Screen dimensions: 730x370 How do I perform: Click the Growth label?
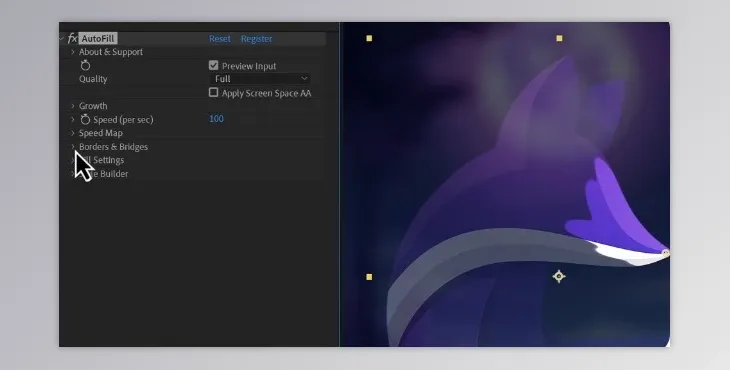click(x=93, y=106)
